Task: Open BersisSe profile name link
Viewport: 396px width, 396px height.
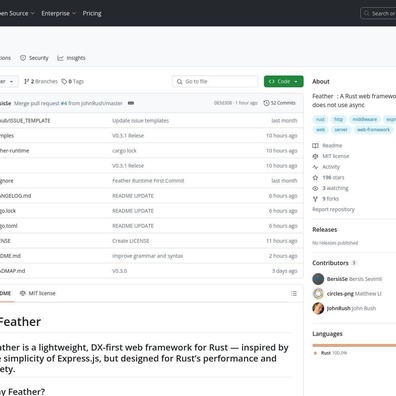Action: coord(337,279)
